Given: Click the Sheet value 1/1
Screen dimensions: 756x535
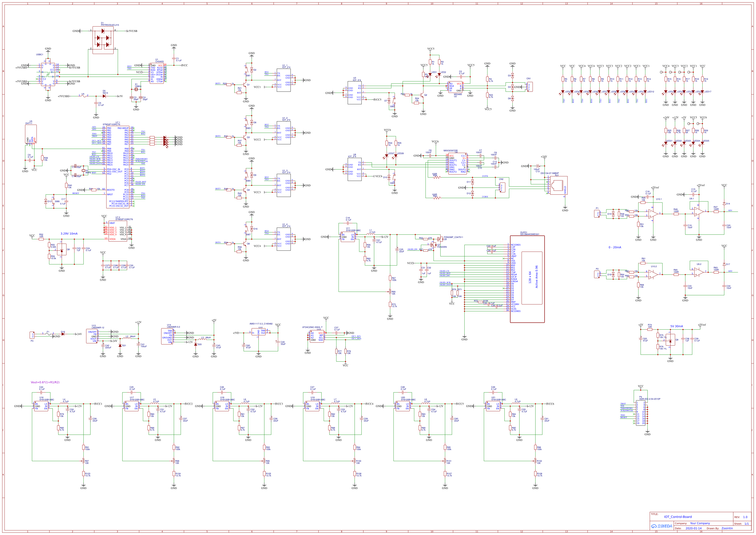Looking at the screenshot, I should 746,524.
